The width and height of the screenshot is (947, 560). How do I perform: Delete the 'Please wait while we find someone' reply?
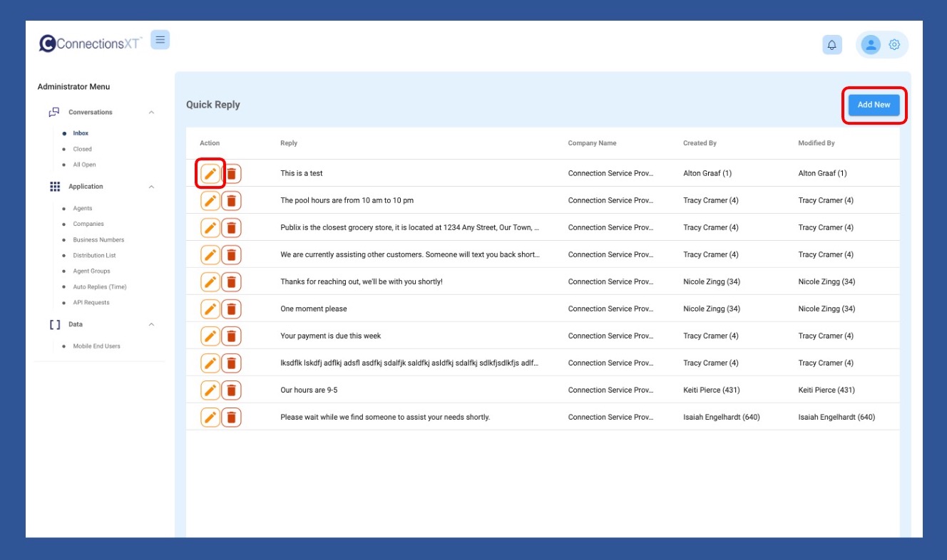(231, 418)
